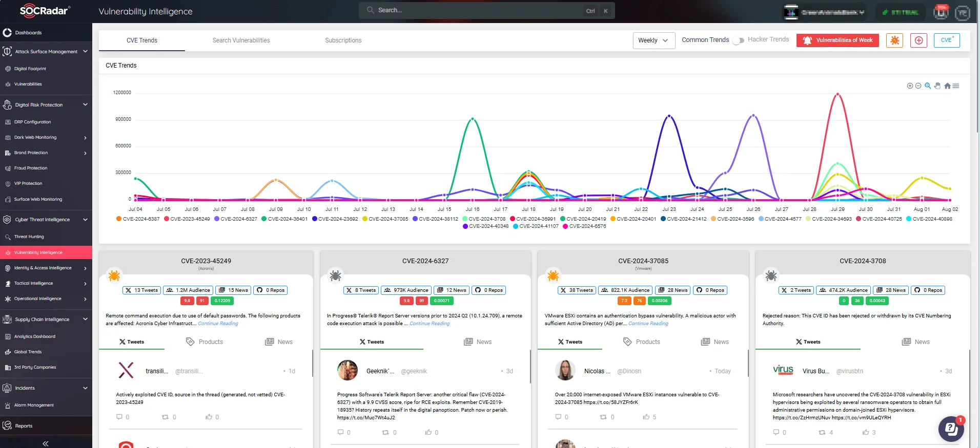Open Reports in sidebar
The width and height of the screenshot is (980, 448).
click(x=24, y=426)
